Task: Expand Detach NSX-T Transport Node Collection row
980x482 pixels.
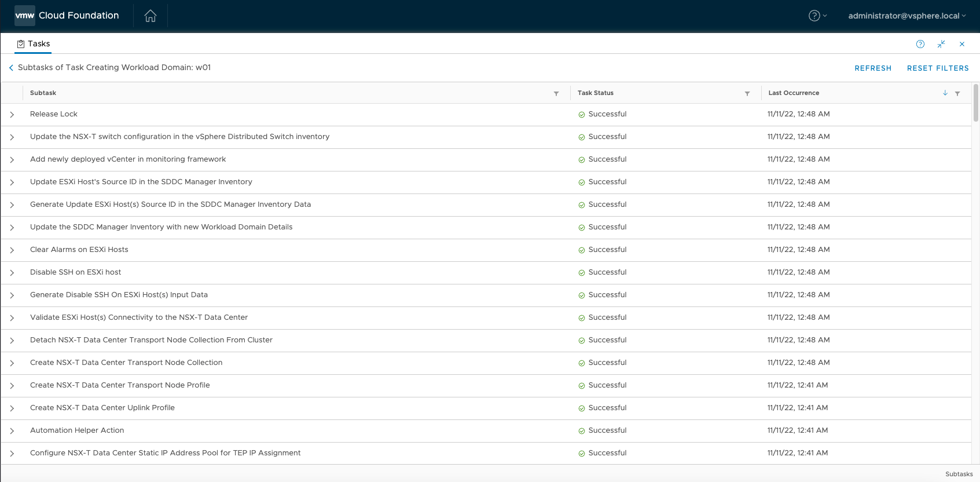Action: pyautogui.click(x=12, y=341)
